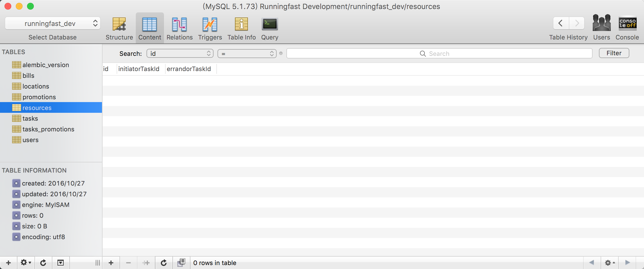Click the 'size: 0 B' info row

coord(30,226)
